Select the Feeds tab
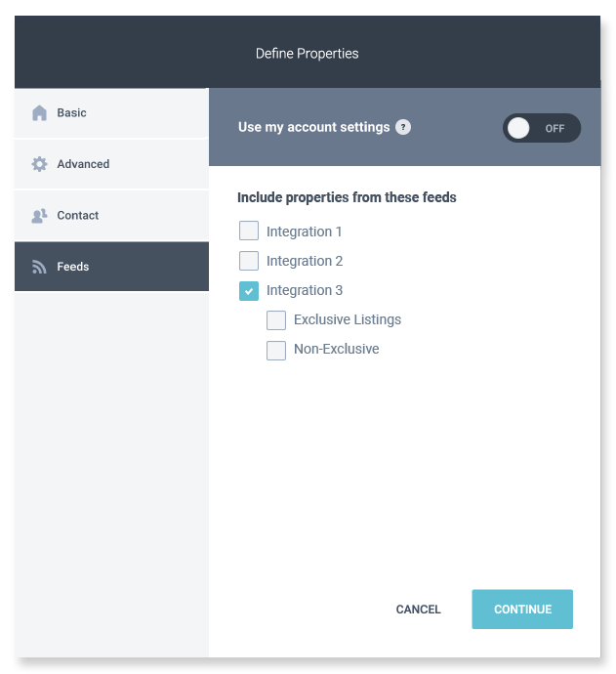616x674 pixels. click(x=111, y=267)
